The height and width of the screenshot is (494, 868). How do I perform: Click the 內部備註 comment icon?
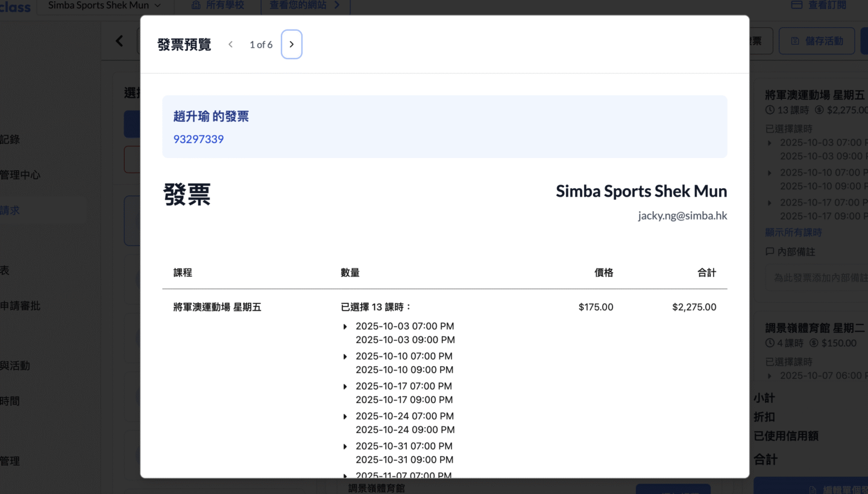(770, 252)
